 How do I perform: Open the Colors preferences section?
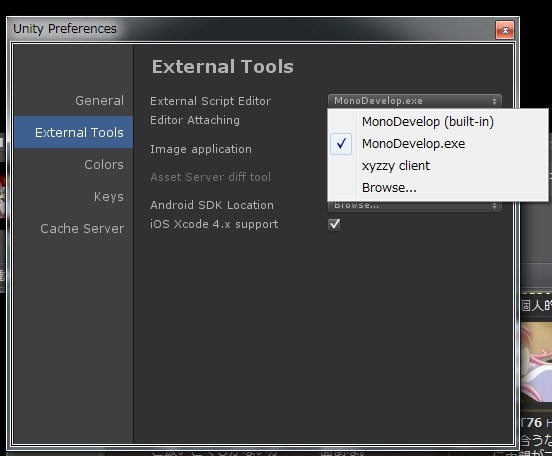104,164
